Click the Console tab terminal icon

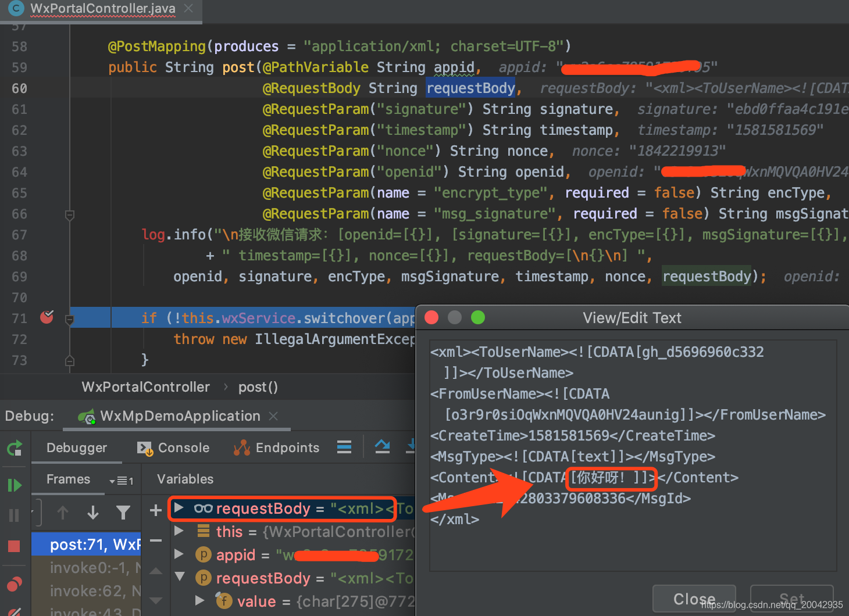pos(144,448)
